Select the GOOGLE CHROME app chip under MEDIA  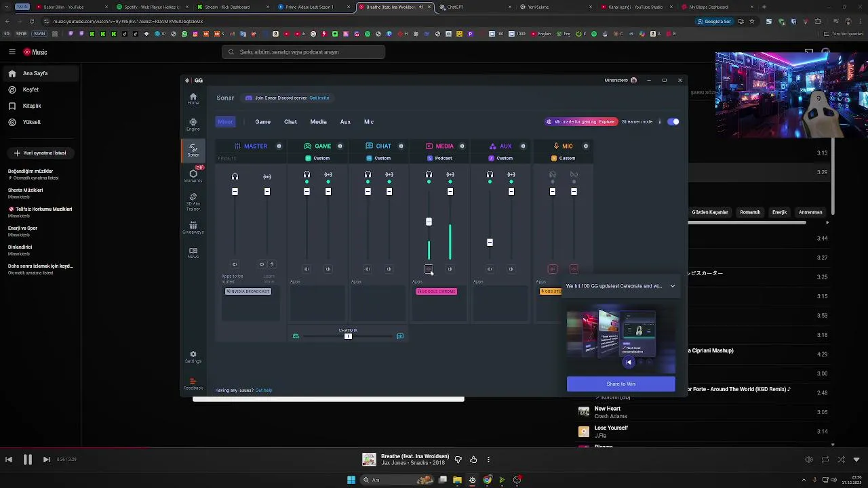coord(437,291)
